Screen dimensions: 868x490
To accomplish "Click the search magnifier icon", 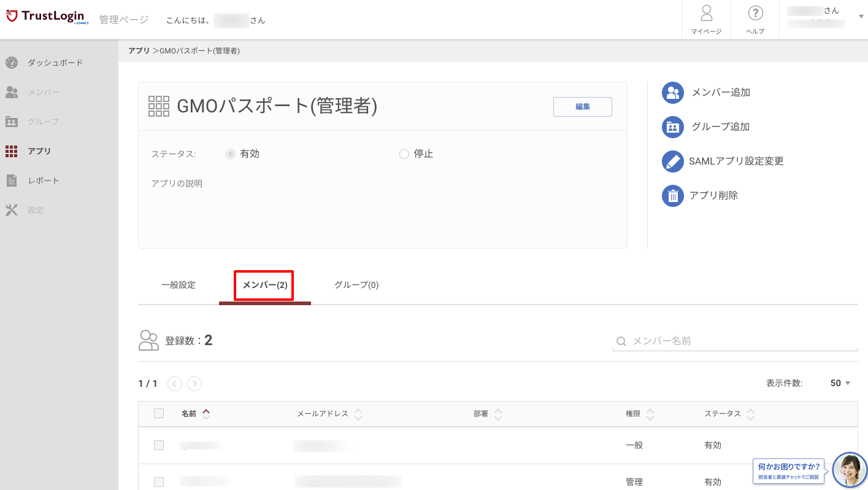I will coord(621,341).
